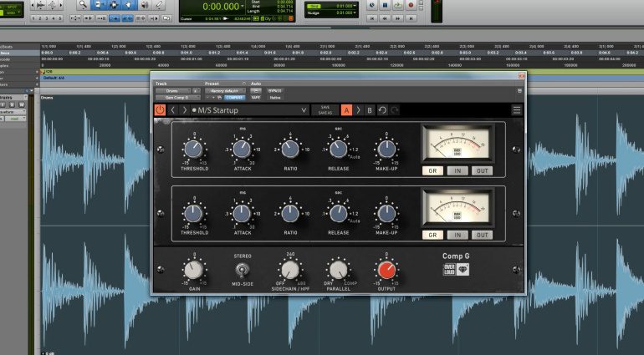Select the Pencil tool
This screenshot has height=355, width=644.
[x=159, y=4]
